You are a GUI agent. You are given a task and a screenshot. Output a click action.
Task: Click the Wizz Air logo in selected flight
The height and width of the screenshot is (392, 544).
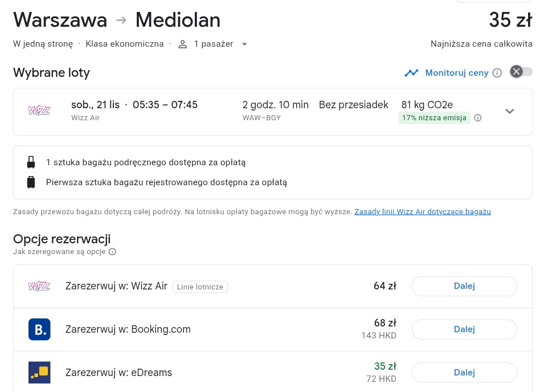point(39,111)
